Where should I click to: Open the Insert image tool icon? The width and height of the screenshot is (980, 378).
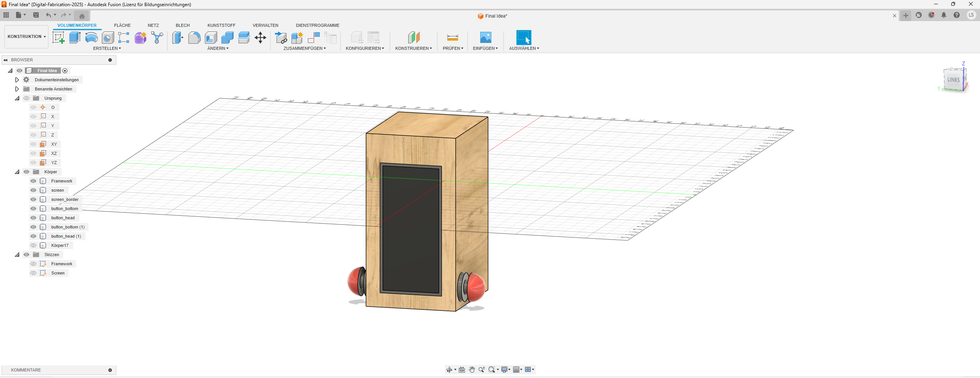tap(485, 38)
